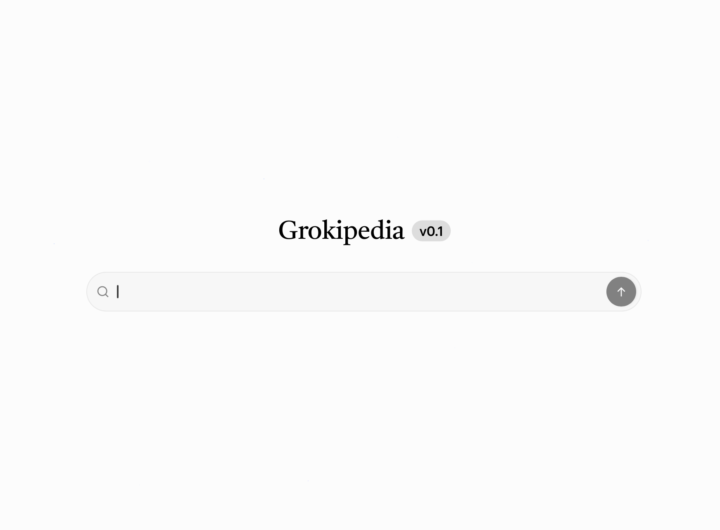Submit the search with the arrow button
The height and width of the screenshot is (530, 720).
(x=621, y=292)
